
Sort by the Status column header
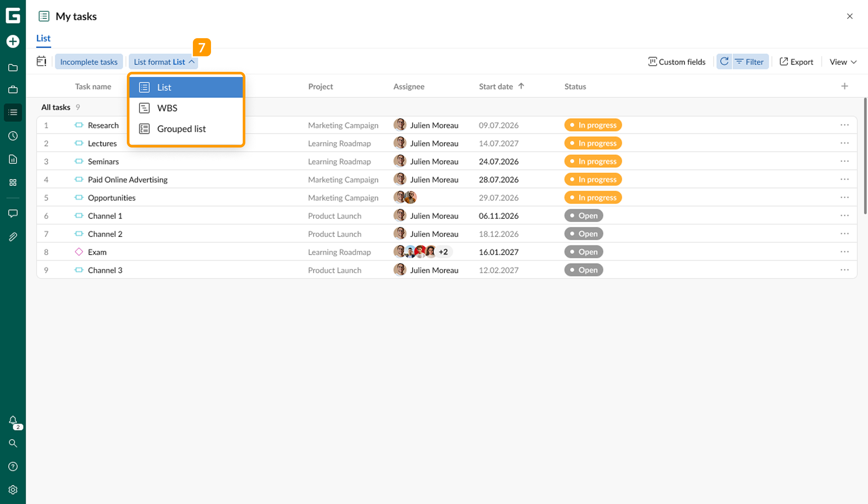[x=575, y=86]
